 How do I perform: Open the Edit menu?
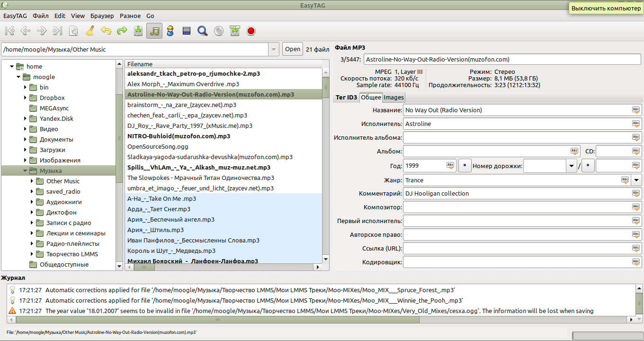60,16
